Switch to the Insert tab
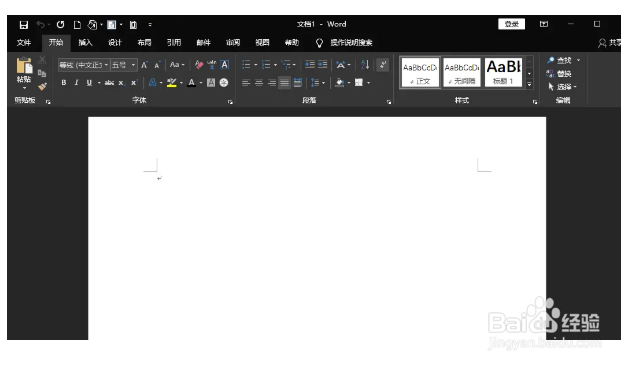This screenshot has width=637, height=365. pyautogui.click(x=85, y=43)
